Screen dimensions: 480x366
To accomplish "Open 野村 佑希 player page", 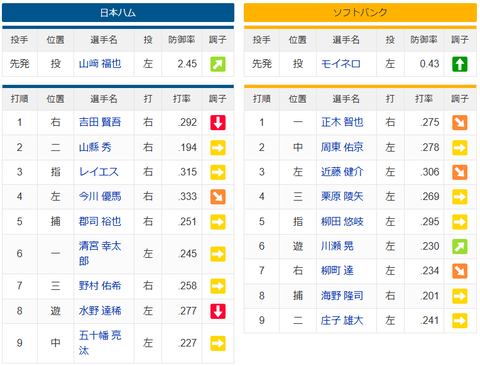I will click(100, 286).
